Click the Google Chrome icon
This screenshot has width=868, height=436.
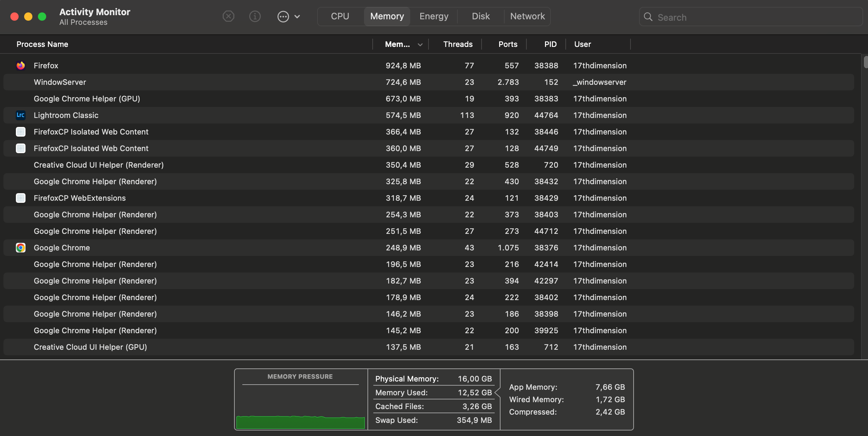tap(20, 247)
